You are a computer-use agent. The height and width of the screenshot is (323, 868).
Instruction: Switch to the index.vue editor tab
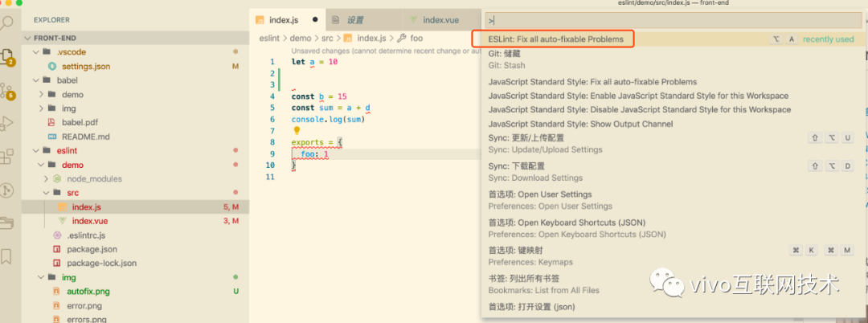(x=440, y=20)
